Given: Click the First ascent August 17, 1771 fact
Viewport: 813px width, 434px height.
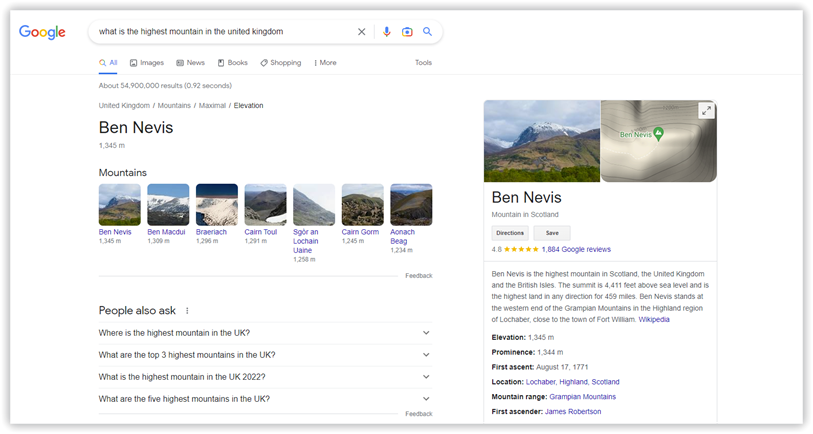Looking at the screenshot, I should [x=540, y=367].
